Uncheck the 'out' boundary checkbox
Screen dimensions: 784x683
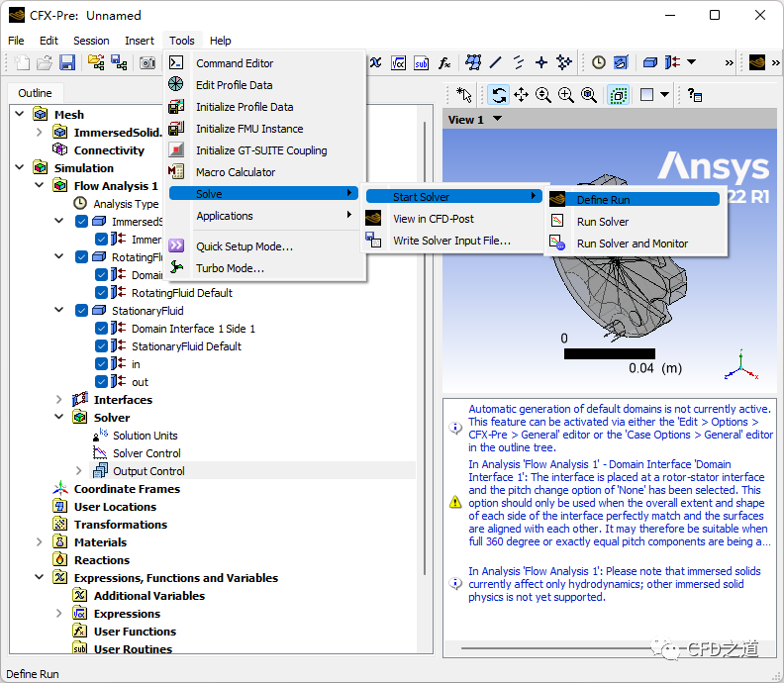(102, 382)
